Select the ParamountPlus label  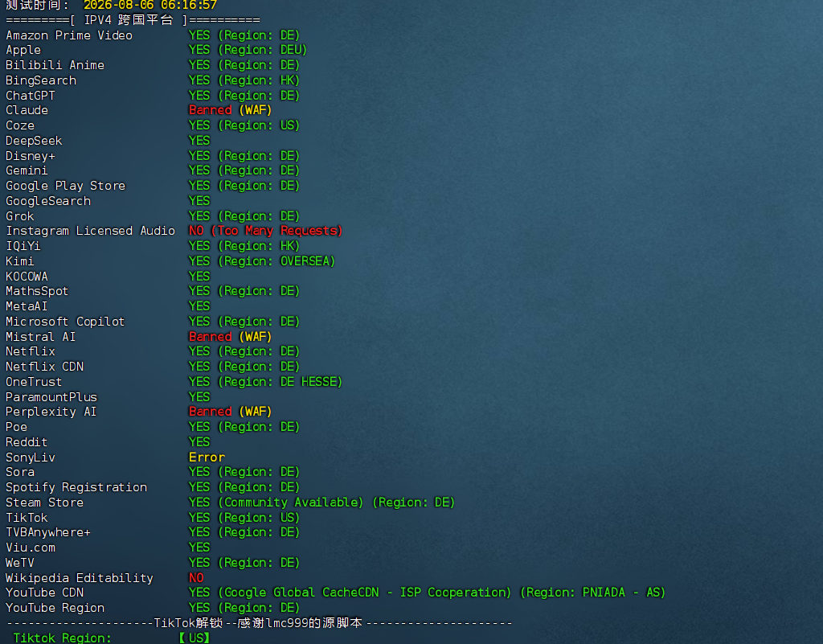coord(51,397)
